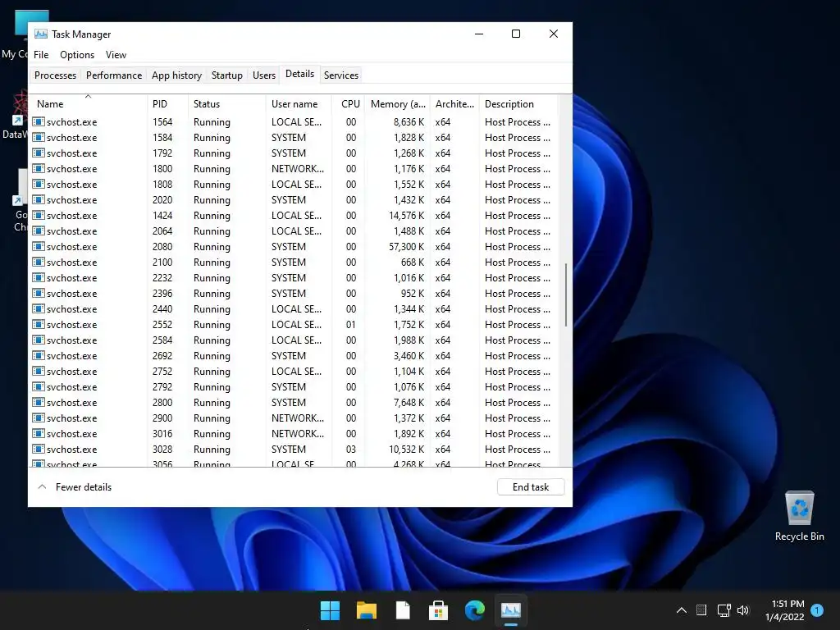Sort by Memory column header

(398, 104)
